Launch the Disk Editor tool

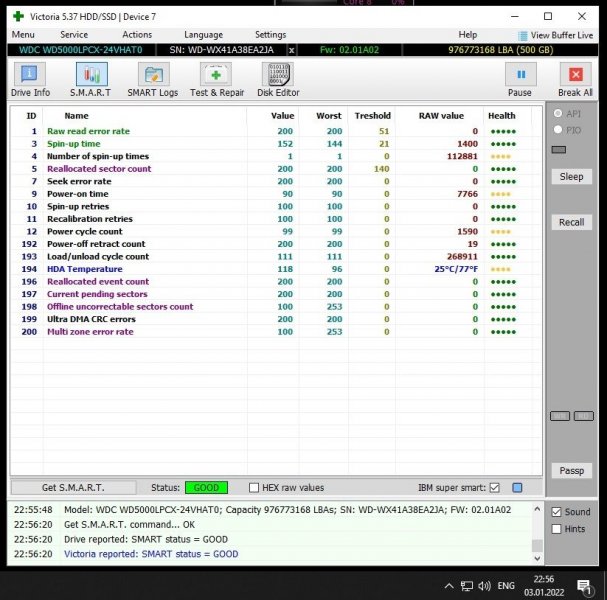[278, 79]
